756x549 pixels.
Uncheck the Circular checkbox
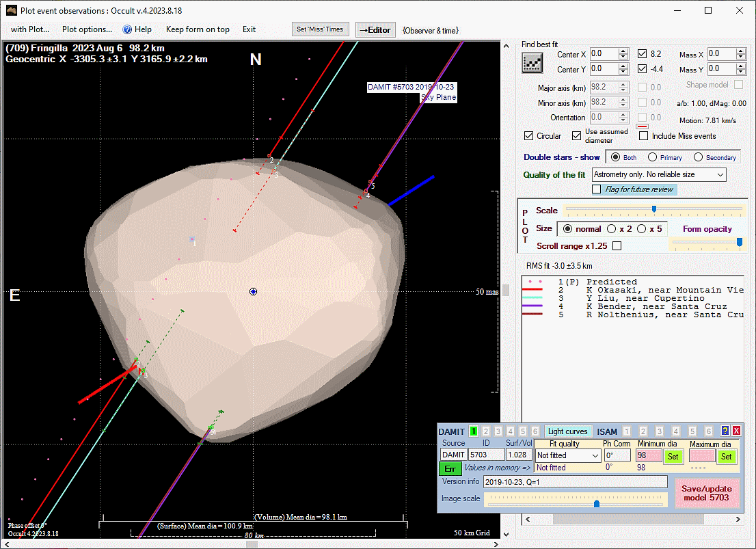tap(529, 136)
